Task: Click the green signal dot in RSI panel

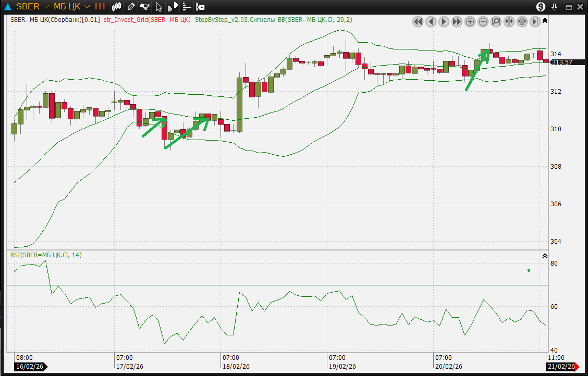Action: click(529, 270)
